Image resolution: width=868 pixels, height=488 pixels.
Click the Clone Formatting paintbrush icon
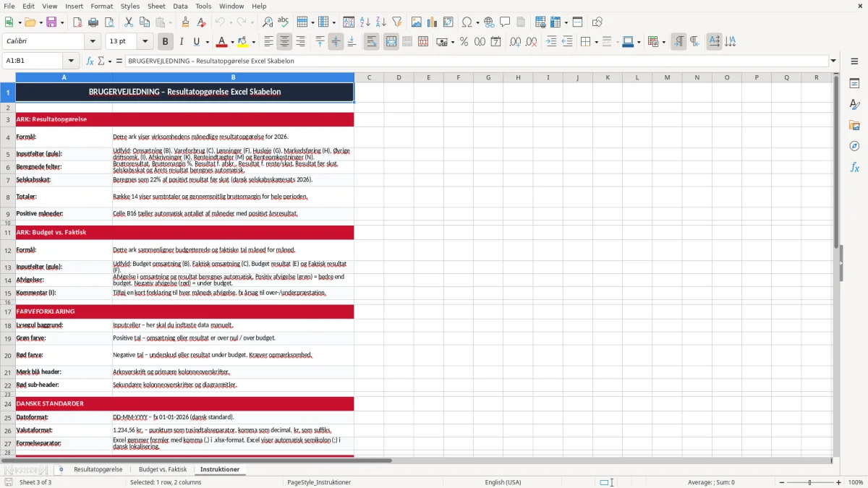point(186,22)
